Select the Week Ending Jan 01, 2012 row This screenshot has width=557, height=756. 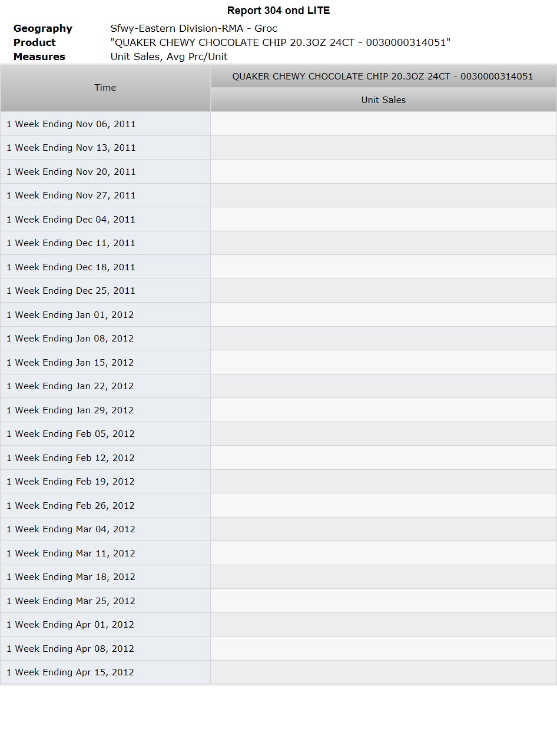coord(278,315)
